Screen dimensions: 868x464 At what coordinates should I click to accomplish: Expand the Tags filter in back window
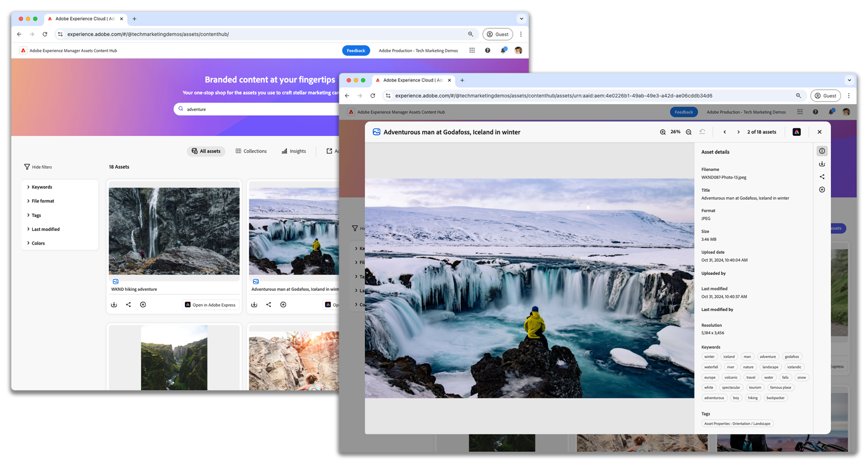(x=34, y=215)
